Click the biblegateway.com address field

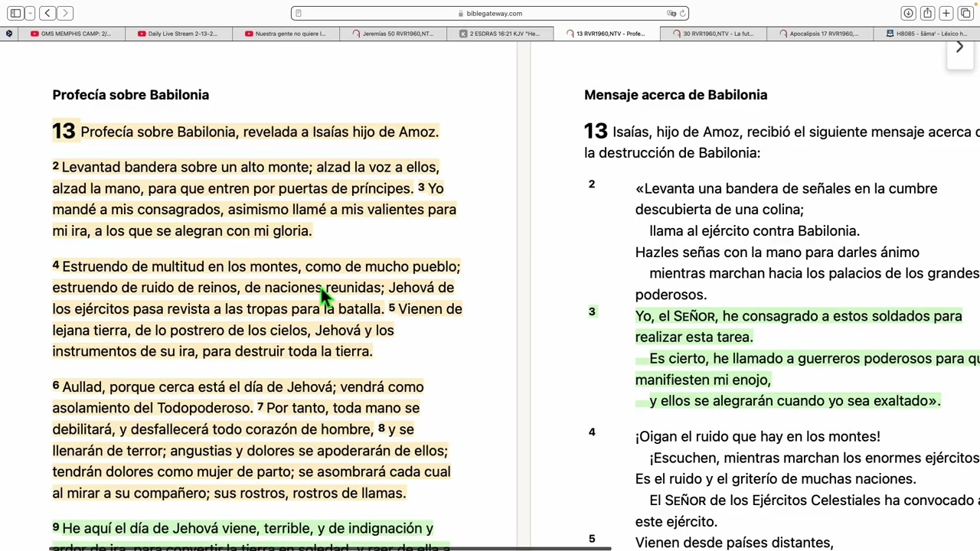tap(490, 13)
